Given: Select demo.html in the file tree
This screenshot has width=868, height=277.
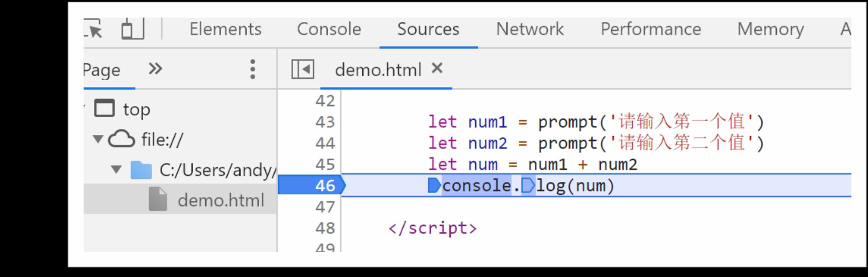Looking at the screenshot, I should (x=221, y=200).
